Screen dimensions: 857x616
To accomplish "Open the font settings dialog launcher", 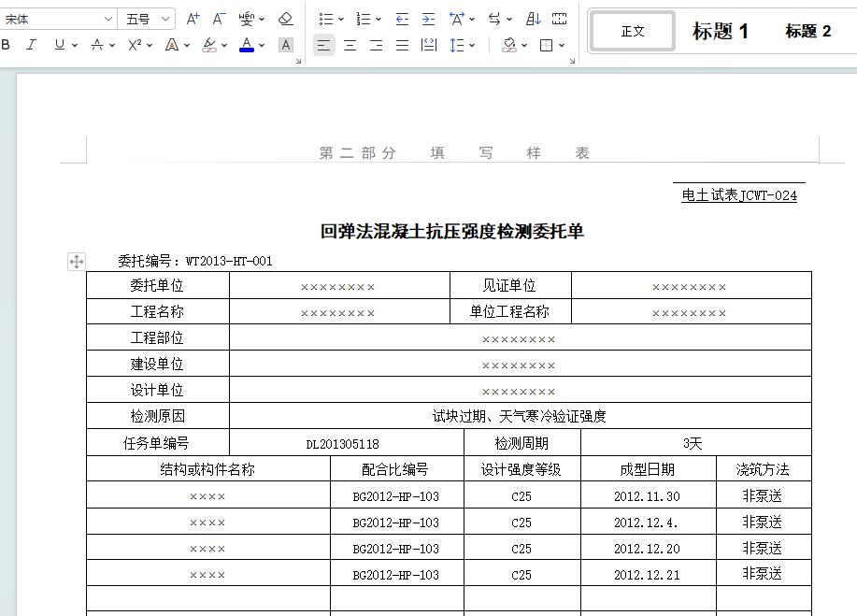I will coord(298,61).
